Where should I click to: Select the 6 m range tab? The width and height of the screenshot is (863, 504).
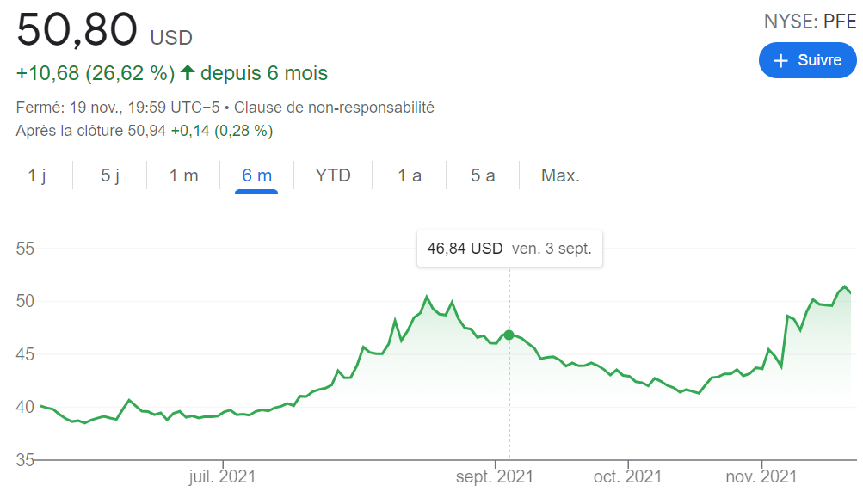(x=256, y=175)
